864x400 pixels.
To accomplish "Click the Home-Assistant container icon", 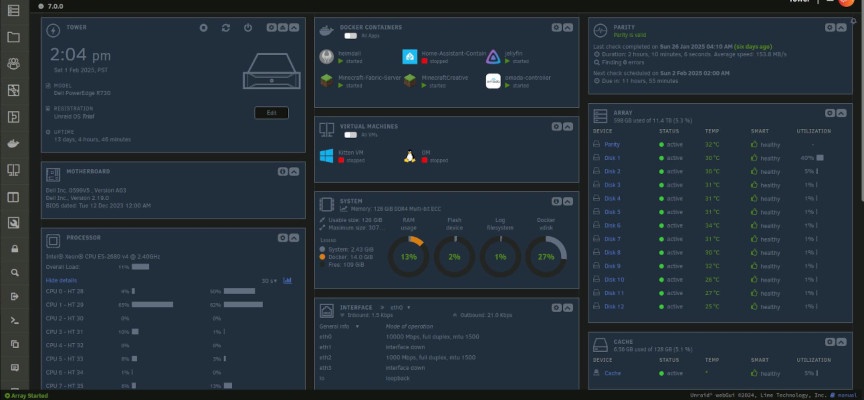I will tap(409, 57).
